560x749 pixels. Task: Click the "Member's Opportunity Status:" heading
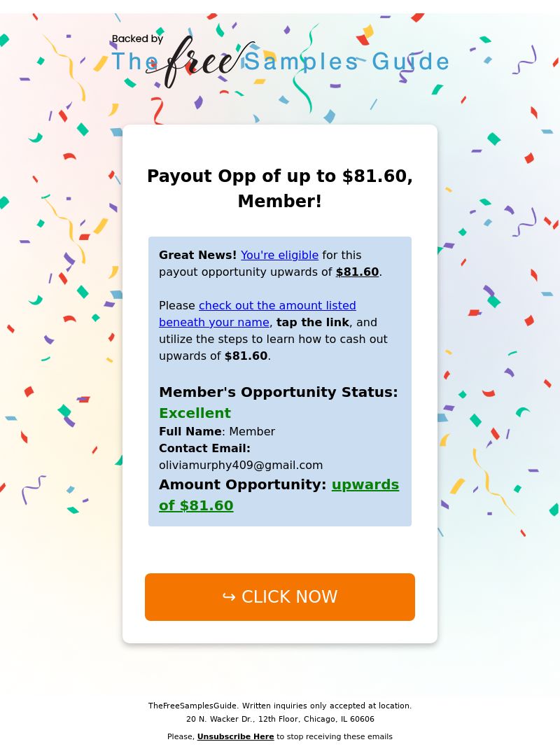(279, 392)
